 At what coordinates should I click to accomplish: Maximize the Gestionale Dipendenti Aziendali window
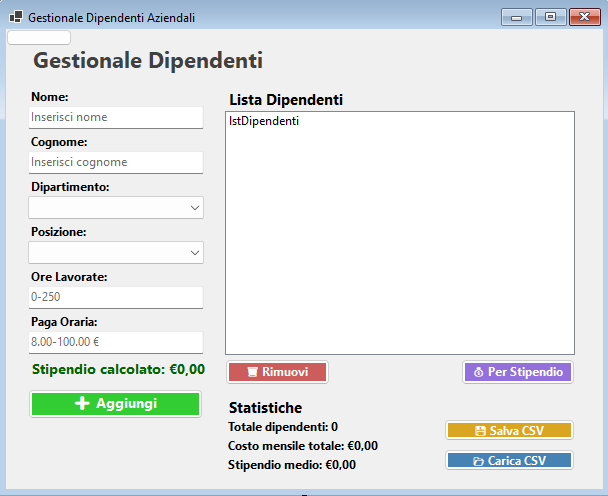[551, 17]
